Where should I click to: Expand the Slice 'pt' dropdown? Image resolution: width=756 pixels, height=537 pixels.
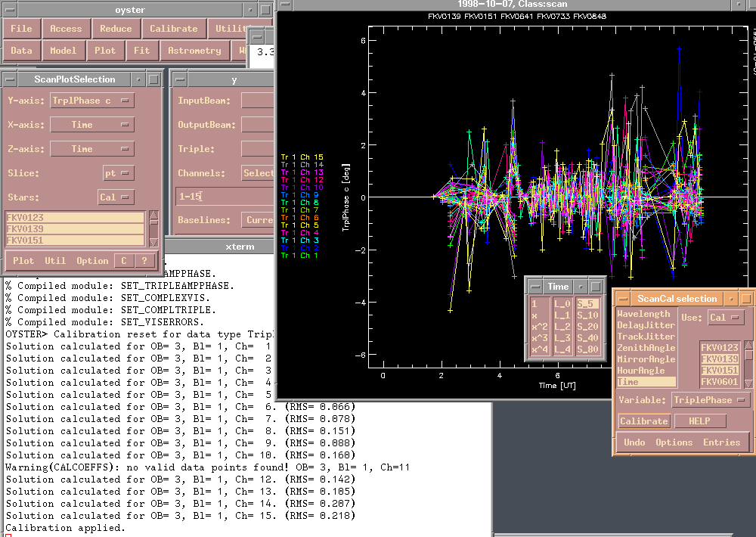point(118,173)
